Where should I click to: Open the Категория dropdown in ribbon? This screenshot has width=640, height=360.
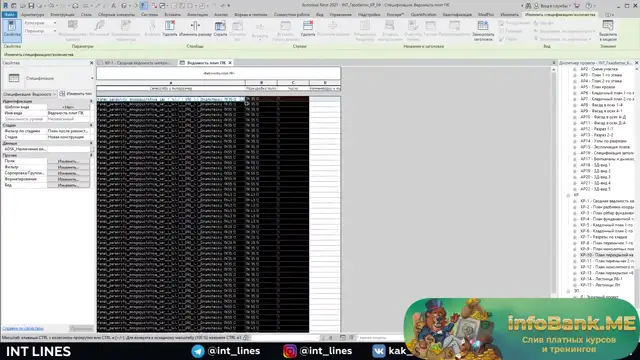pos(40,23)
